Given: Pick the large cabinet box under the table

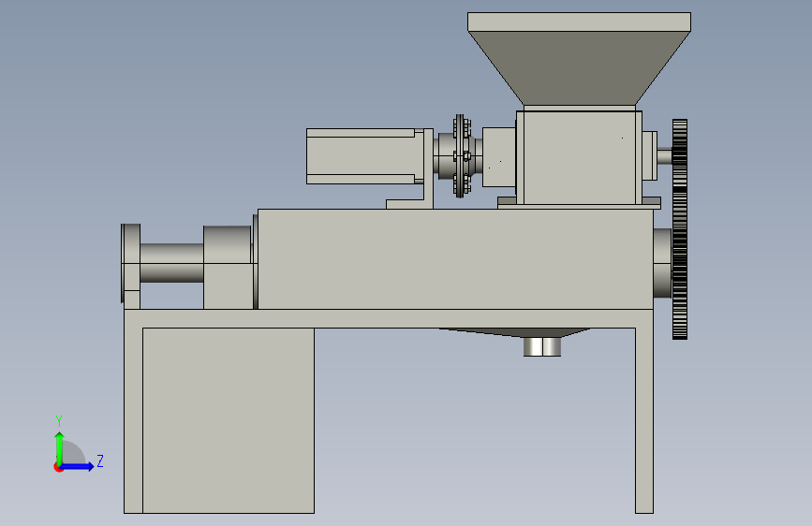Looking at the screenshot, I should (229, 420).
